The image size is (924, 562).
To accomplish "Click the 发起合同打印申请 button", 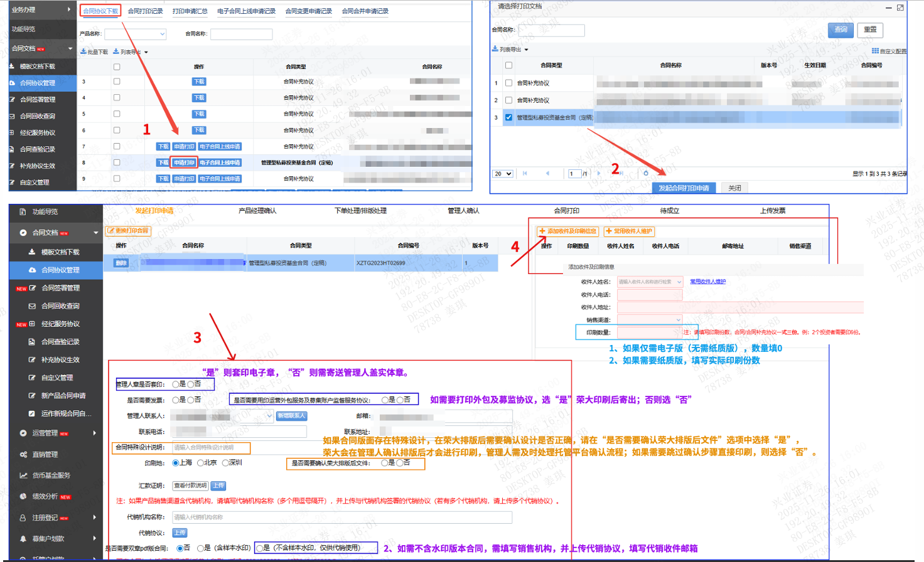I will [684, 188].
